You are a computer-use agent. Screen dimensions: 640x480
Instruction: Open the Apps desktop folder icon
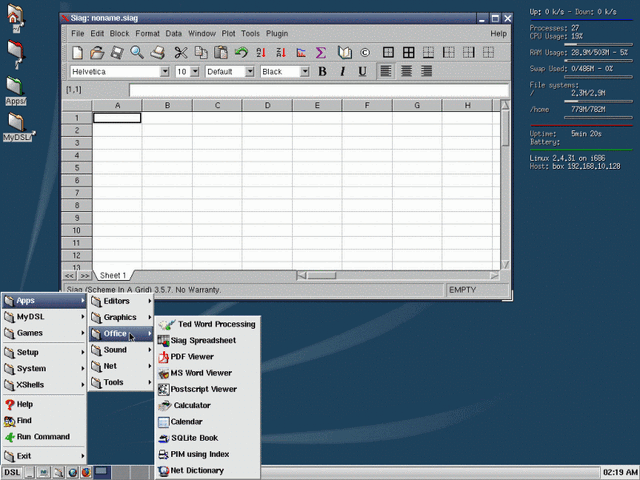click(x=16, y=91)
